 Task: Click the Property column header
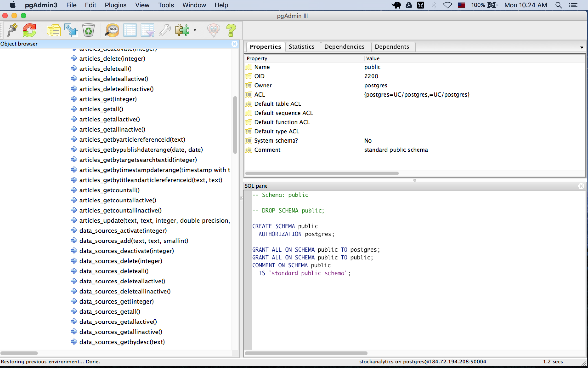304,58
